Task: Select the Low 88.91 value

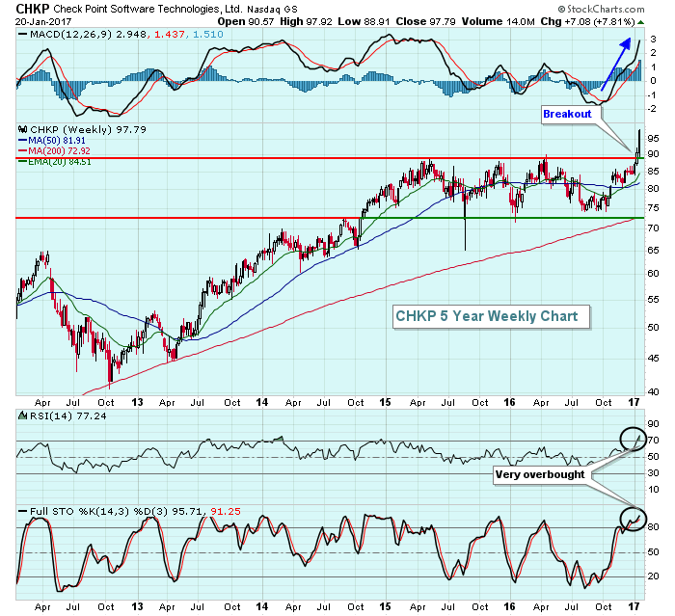Action: coord(364,21)
